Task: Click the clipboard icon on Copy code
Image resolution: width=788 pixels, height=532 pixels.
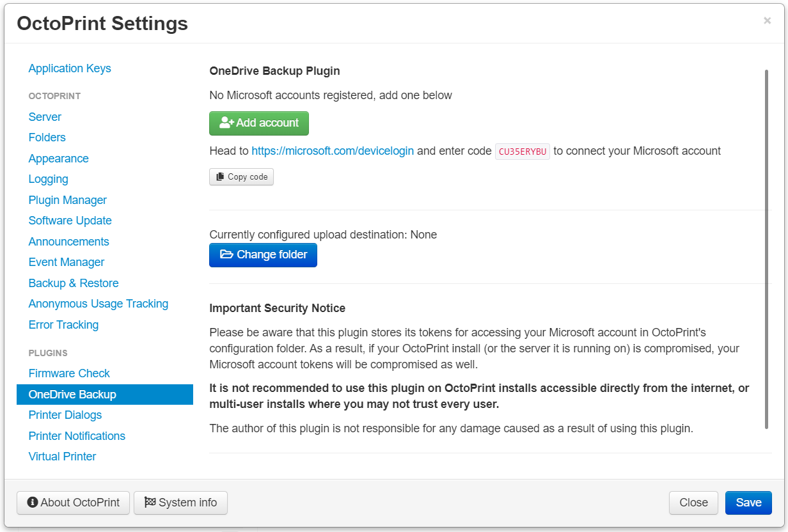Action: tap(220, 177)
